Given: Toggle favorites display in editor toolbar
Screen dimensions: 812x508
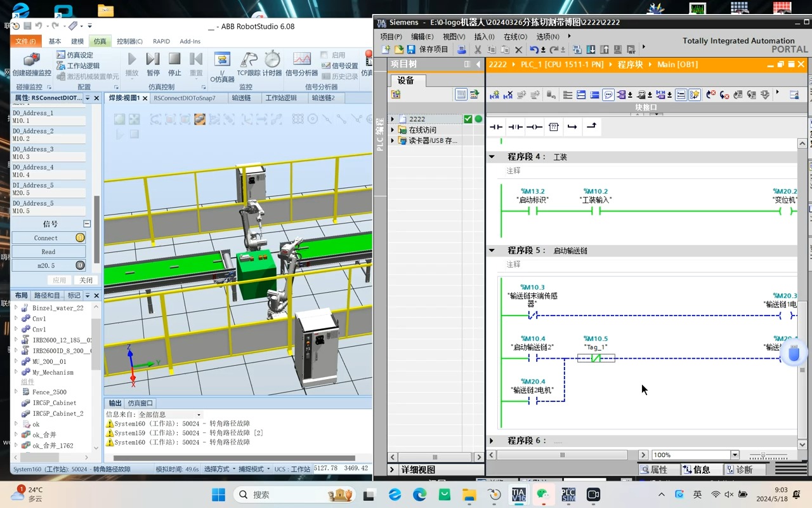Looking at the screenshot, I should coord(695,95).
